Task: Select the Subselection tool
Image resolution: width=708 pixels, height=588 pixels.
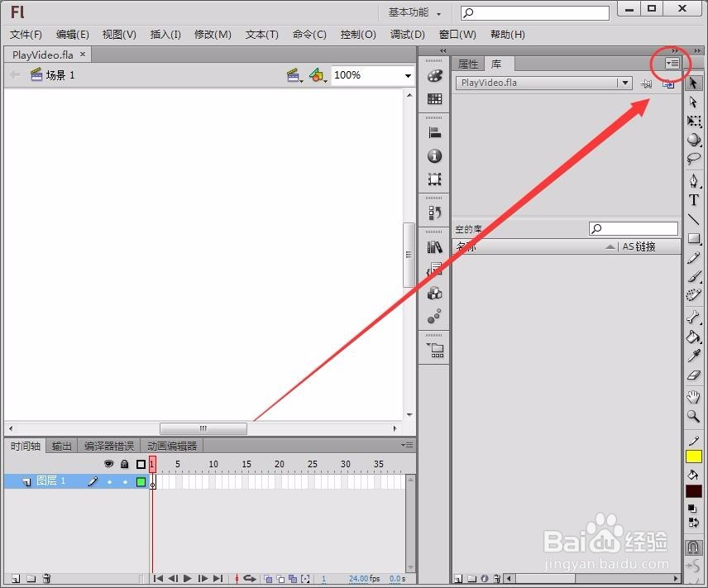Action: pos(694,102)
